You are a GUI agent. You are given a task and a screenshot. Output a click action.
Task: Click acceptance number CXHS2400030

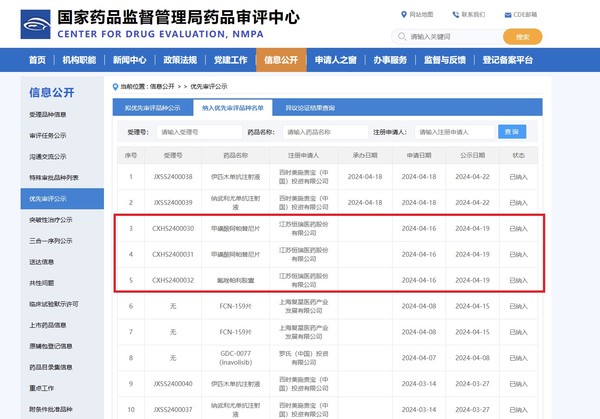click(173, 228)
